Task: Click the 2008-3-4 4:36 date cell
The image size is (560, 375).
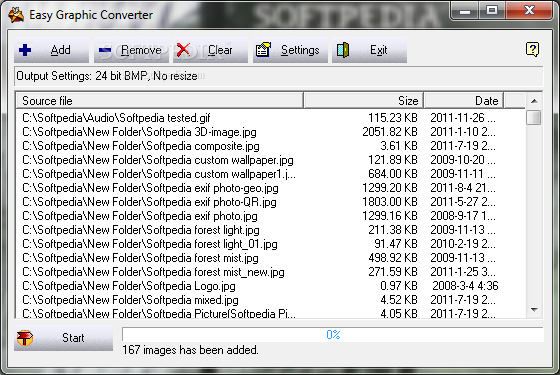Action: 465,286
